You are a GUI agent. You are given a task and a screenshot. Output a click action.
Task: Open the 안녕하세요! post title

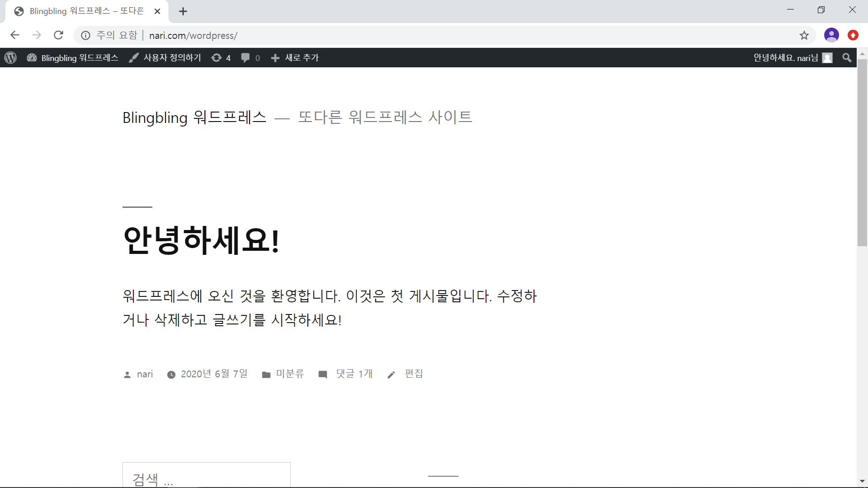pyautogui.click(x=201, y=239)
